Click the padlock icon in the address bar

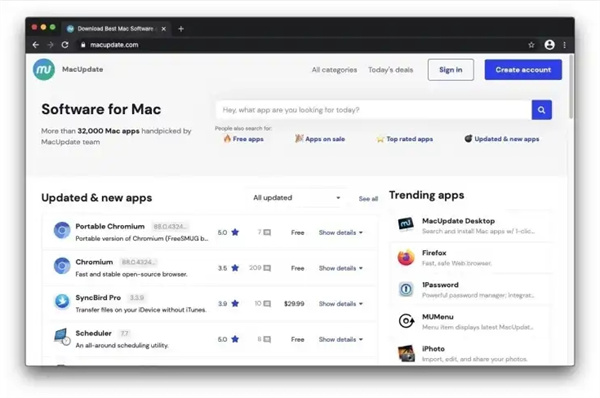[83, 45]
